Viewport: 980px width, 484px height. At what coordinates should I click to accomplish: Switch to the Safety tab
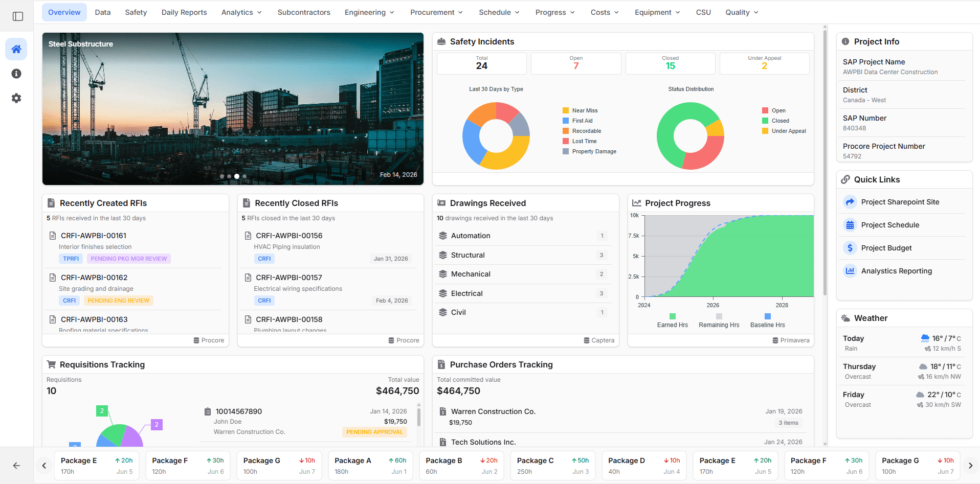point(136,12)
